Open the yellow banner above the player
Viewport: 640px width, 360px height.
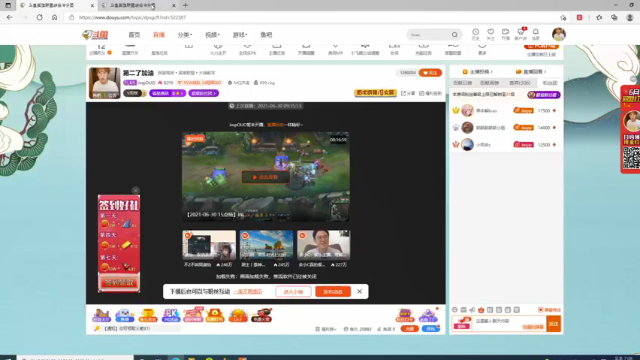(375, 93)
